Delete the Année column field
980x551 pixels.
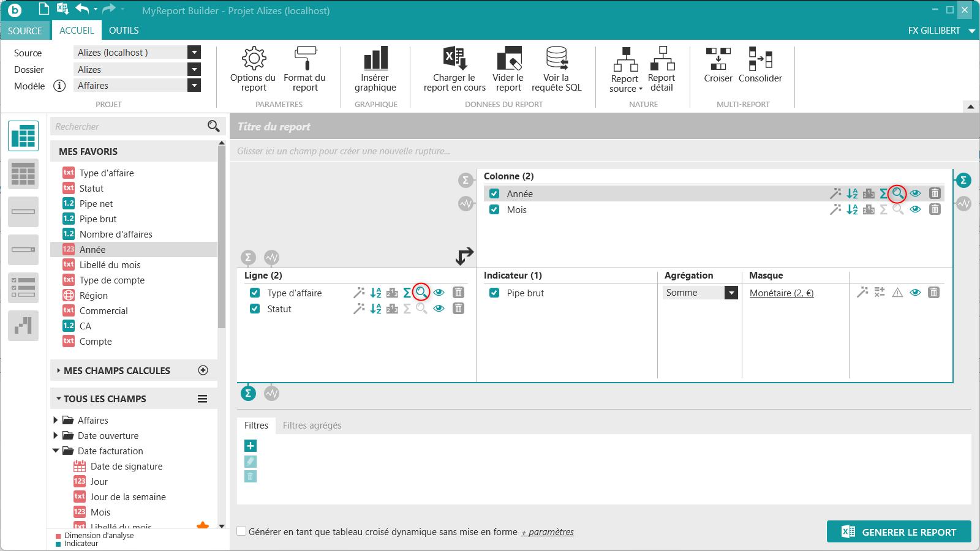(x=935, y=193)
